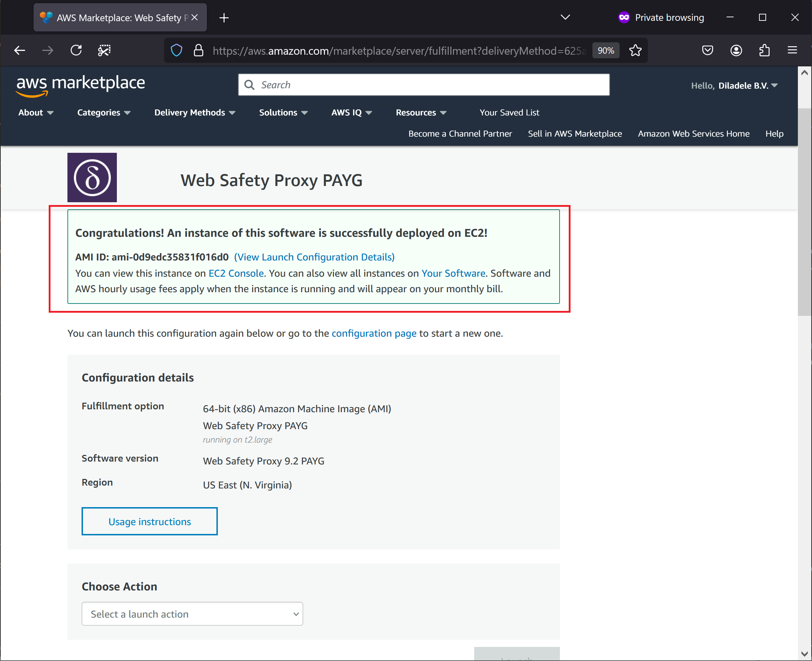
Task: Open the Firefox hamburger menu
Action: (x=792, y=50)
